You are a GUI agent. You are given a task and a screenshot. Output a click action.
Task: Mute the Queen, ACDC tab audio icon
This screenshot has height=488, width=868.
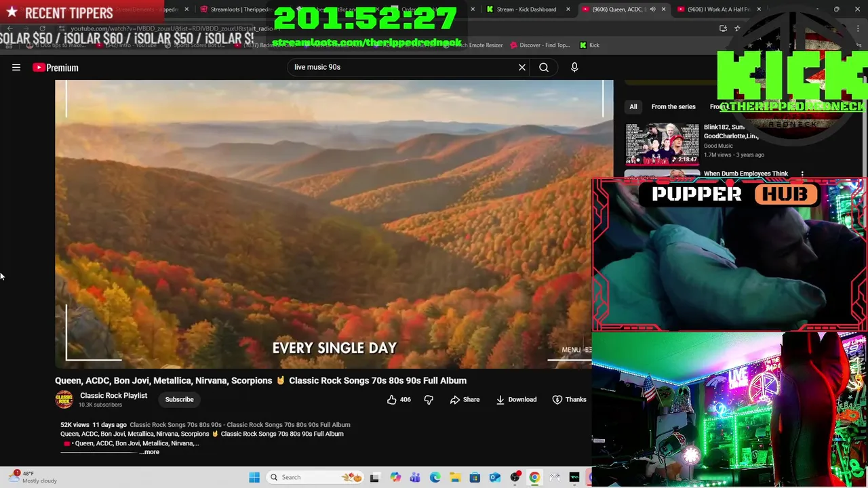[x=652, y=9]
